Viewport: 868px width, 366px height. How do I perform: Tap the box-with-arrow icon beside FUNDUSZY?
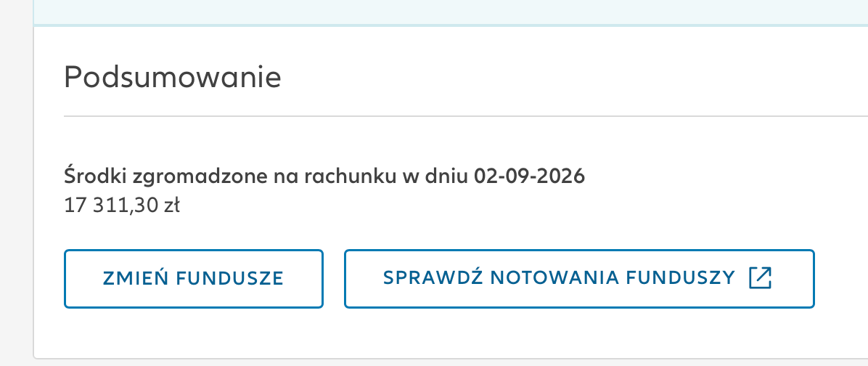tap(760, 278)
